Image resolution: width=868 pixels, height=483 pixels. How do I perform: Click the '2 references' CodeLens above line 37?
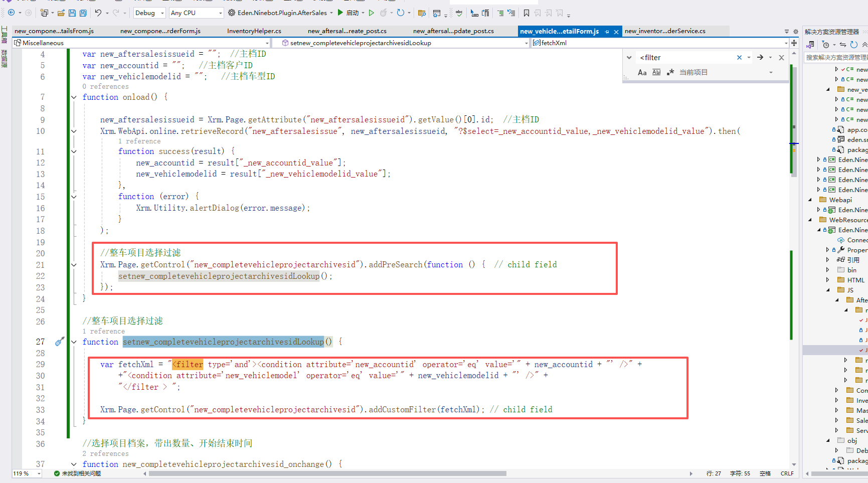click(x=105, y=454)
